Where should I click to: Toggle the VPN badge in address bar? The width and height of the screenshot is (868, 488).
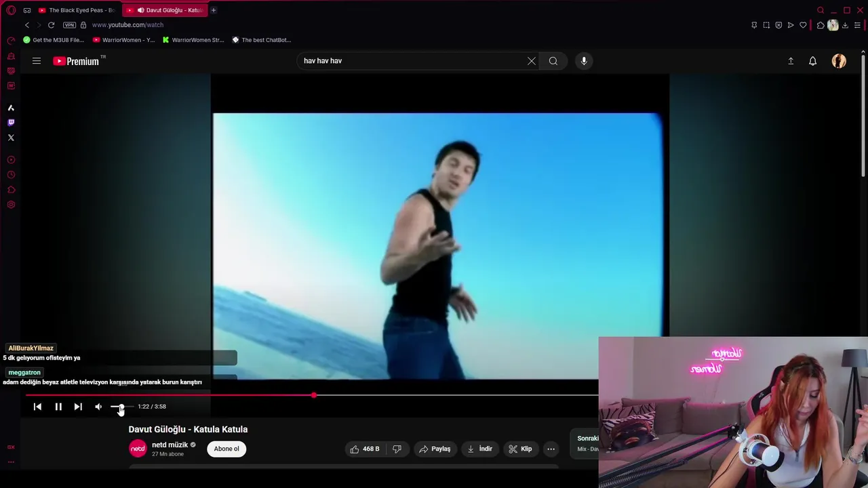click(x=69, y=25)
